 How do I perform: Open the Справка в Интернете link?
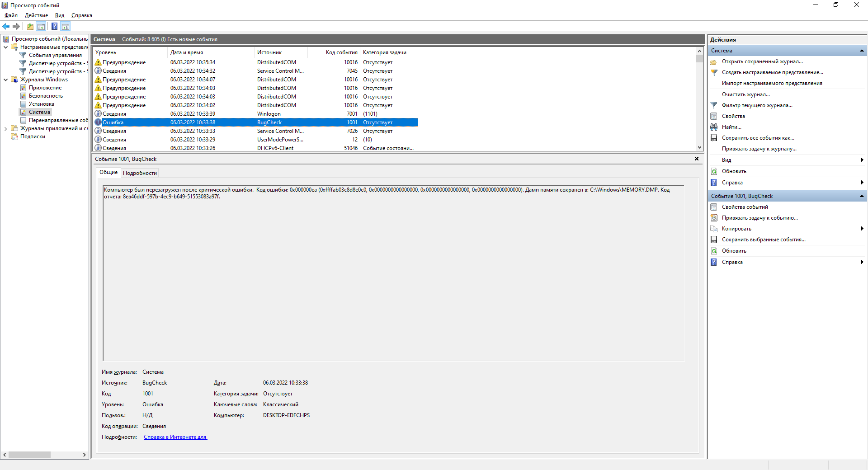[175, 437]
